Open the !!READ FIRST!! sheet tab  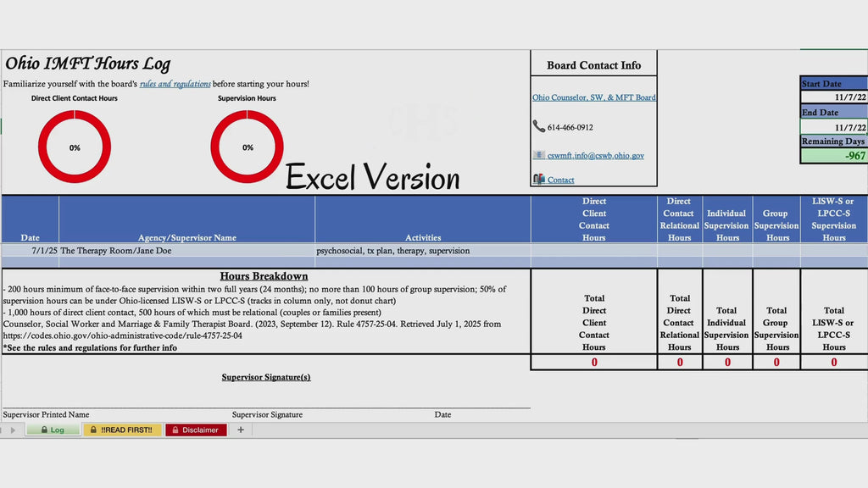pyautogui.click(x=122, y=430)
